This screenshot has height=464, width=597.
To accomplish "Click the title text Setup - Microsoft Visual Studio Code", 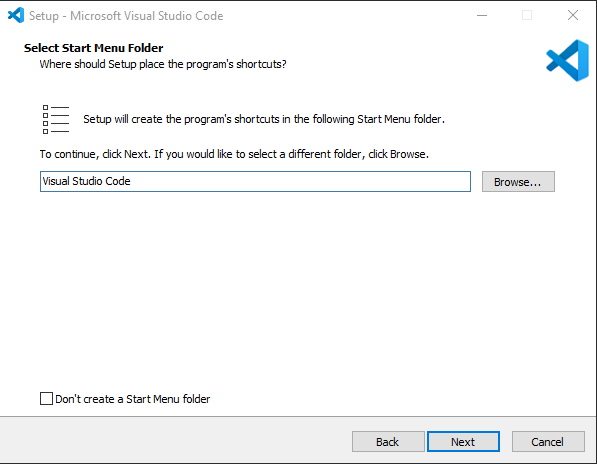I will pos(126,16).
